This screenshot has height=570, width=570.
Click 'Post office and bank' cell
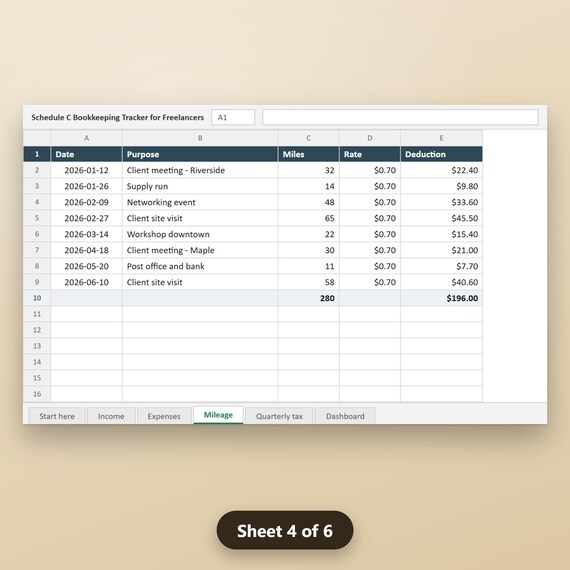pos(200,266)
